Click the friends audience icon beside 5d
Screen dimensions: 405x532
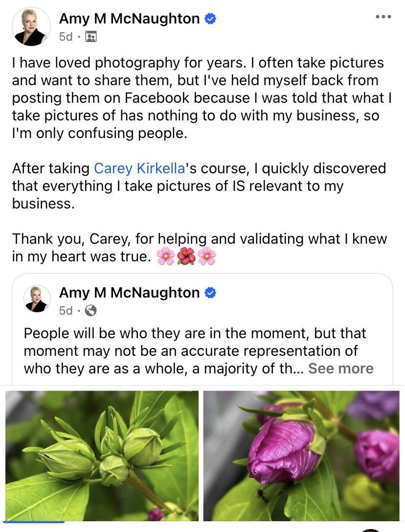[91, 37]
